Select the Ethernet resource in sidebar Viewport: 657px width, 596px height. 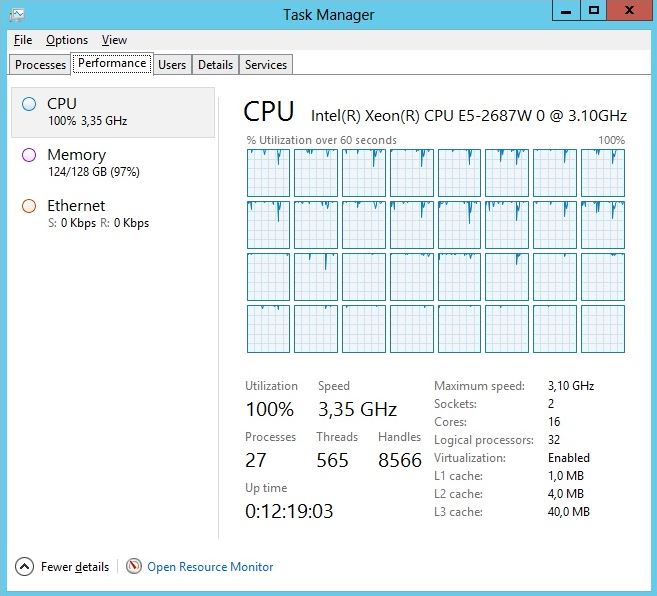[x=113, y=214]
